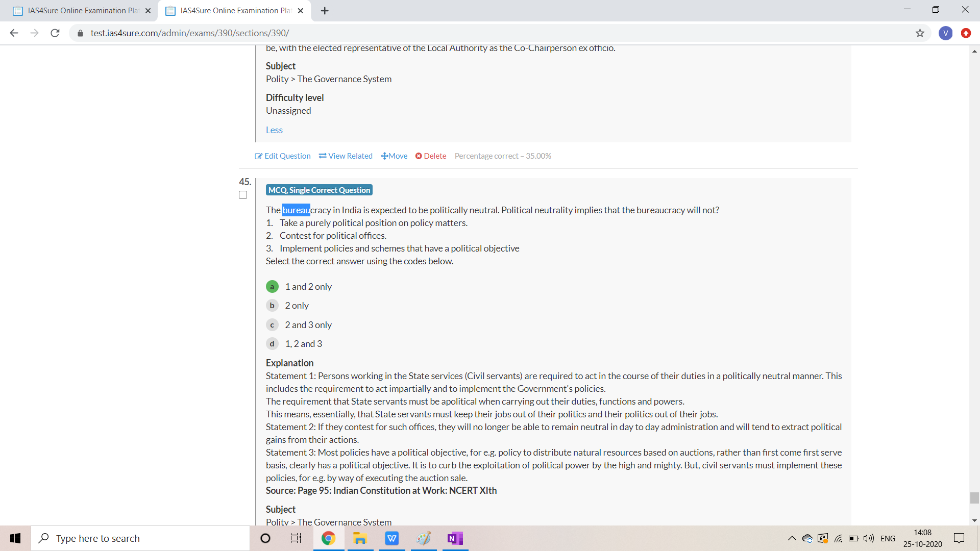
Task: Collapse details with the Less link
Action: click(274, 130)
